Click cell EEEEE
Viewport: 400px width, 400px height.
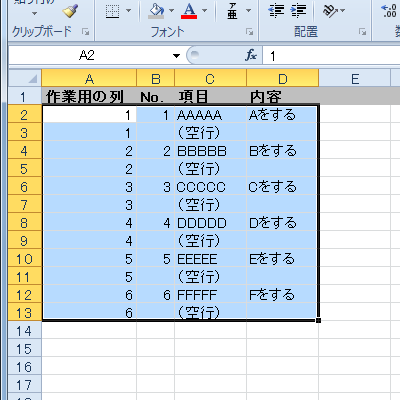pyautogui.click(x=210, y=259)
